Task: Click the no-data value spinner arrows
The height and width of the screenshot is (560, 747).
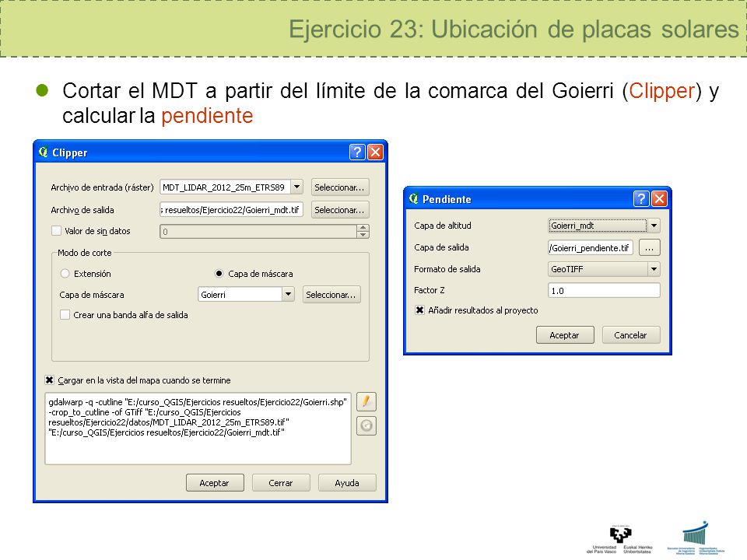Action: coord(363,232)
